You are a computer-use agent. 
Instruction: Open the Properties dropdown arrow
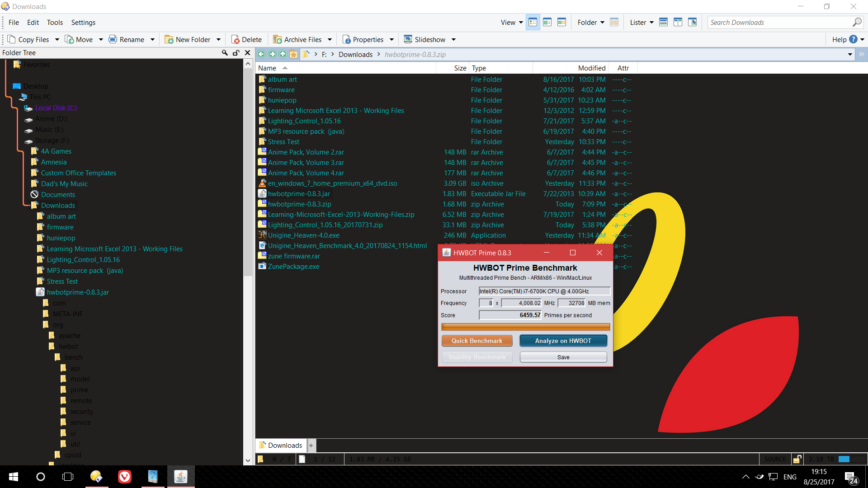click(x=392, y=40)
